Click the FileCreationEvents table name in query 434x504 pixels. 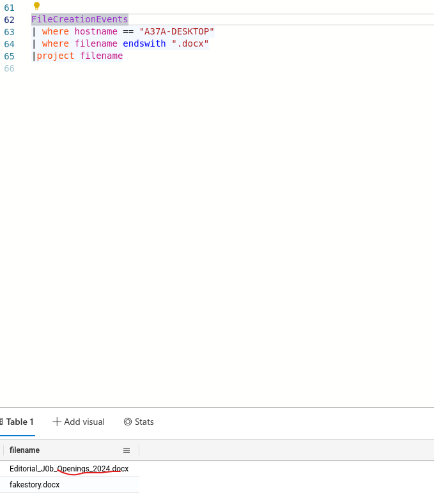coord(79,20)
